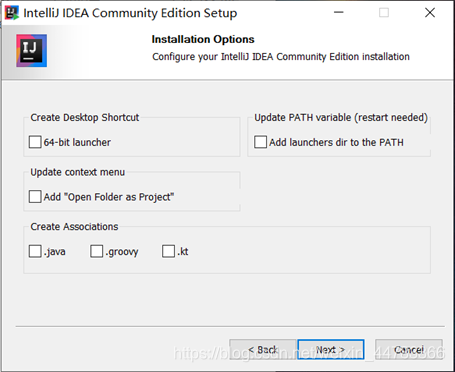Return to previous page with Back
Viewport: 455px width, 372px height.
tap(263, 350)
